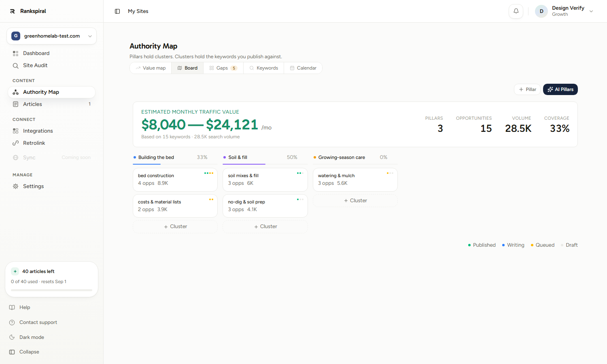
Task: Open Settings in Manage section
Action: pyautogui.click(x=51, y=186)
